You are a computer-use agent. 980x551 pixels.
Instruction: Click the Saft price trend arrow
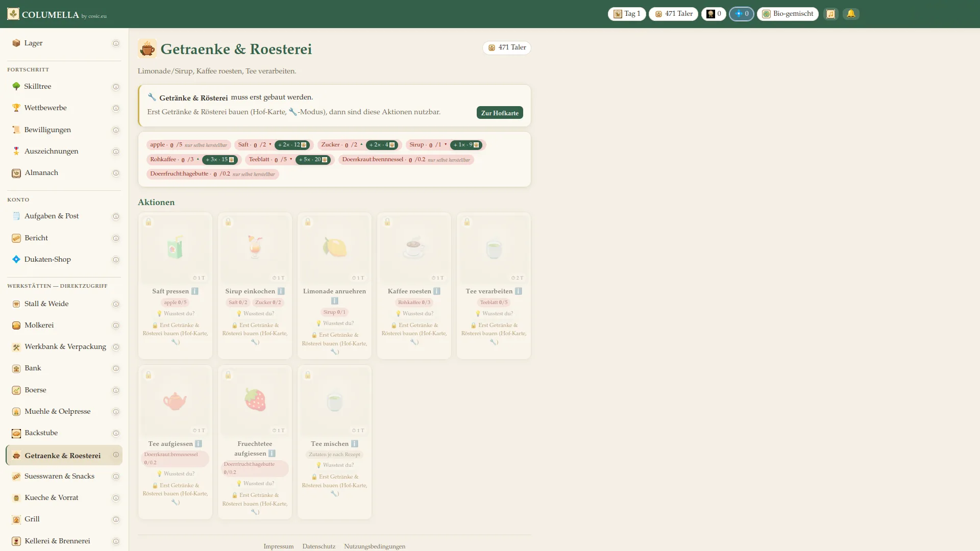270,144
